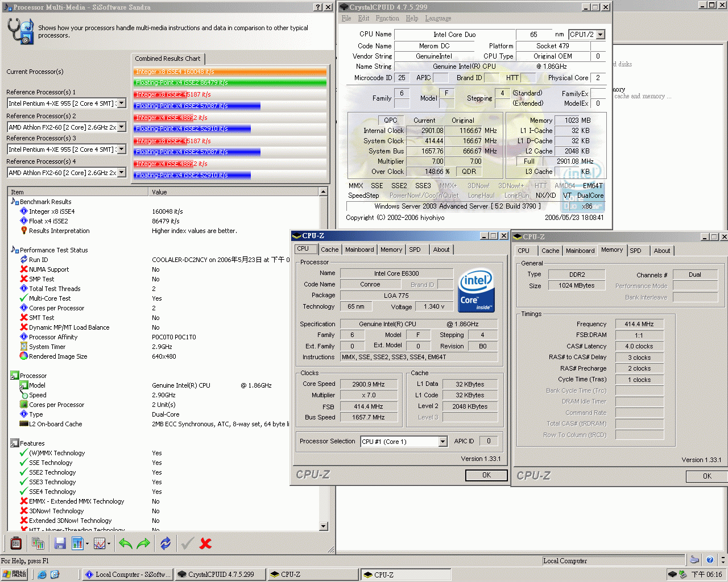
Task: Click the Processor section icon in list
Action: [x=15, y=376]
